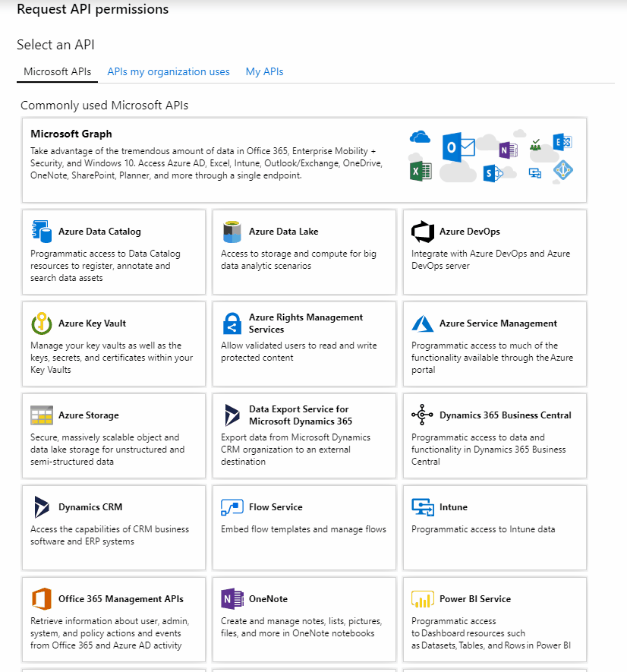The image size is (627, 672).
Task: Select the Flow Service title
Action: tap(276, 507)
